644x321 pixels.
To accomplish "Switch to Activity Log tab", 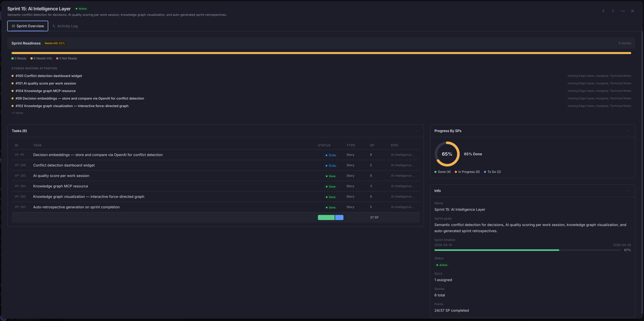I will pyautogui.click(x=65, y=26).
